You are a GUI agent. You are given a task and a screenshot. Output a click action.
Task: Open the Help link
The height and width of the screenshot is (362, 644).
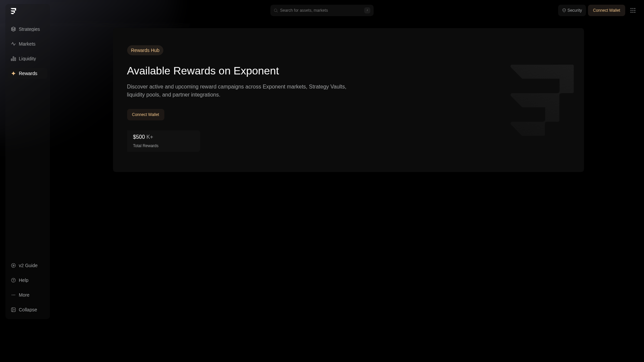(x=28, y=280)
